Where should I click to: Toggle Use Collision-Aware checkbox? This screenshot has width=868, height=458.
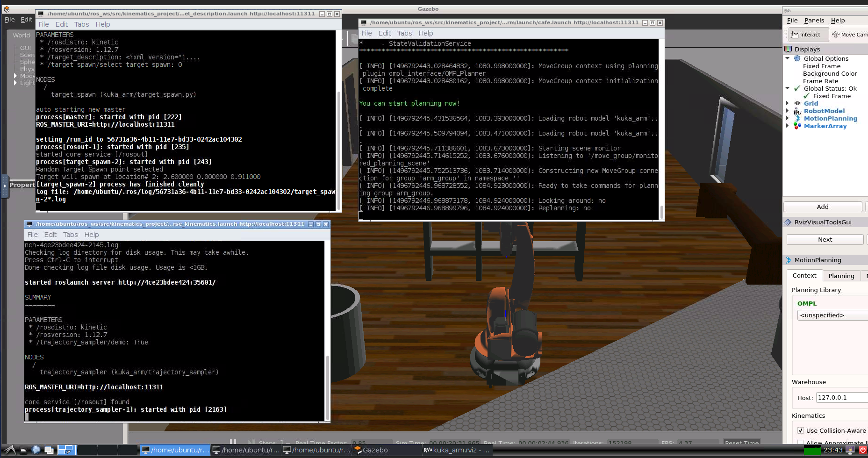pos(801,430)
